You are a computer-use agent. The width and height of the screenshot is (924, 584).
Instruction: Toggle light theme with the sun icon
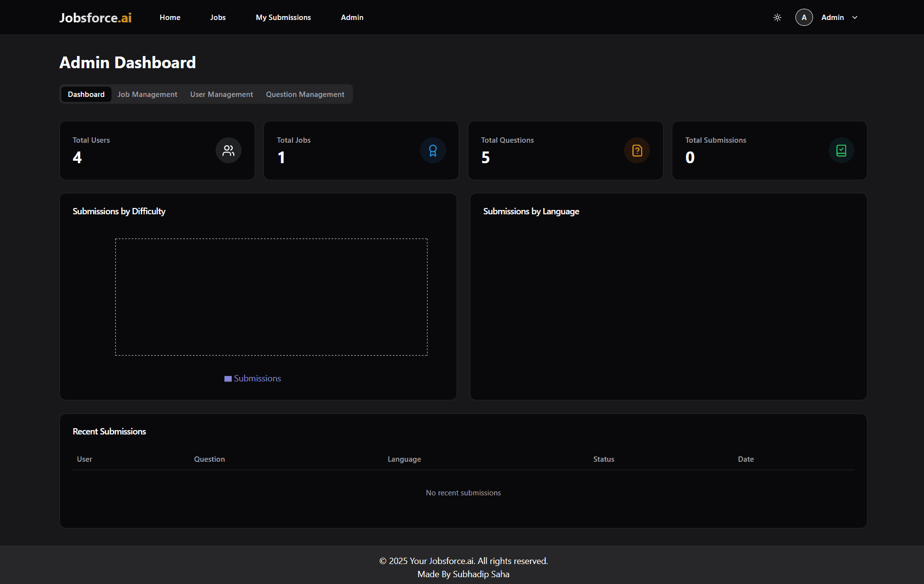click(x=777, y=18)
